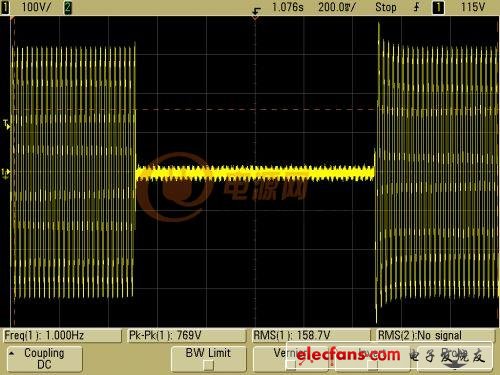
Task: Click the channel 1 ground level marker
Action: (x=6, y=173)
